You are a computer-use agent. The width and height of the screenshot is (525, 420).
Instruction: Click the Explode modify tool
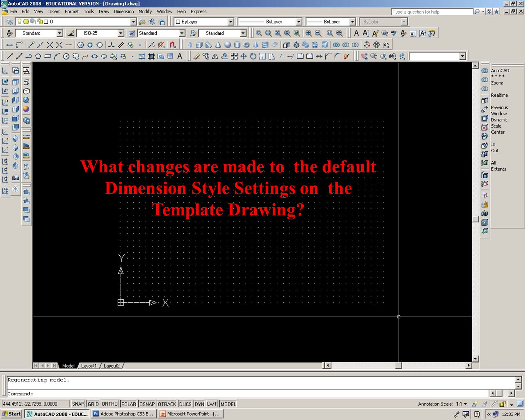click(x=347, y=56)
